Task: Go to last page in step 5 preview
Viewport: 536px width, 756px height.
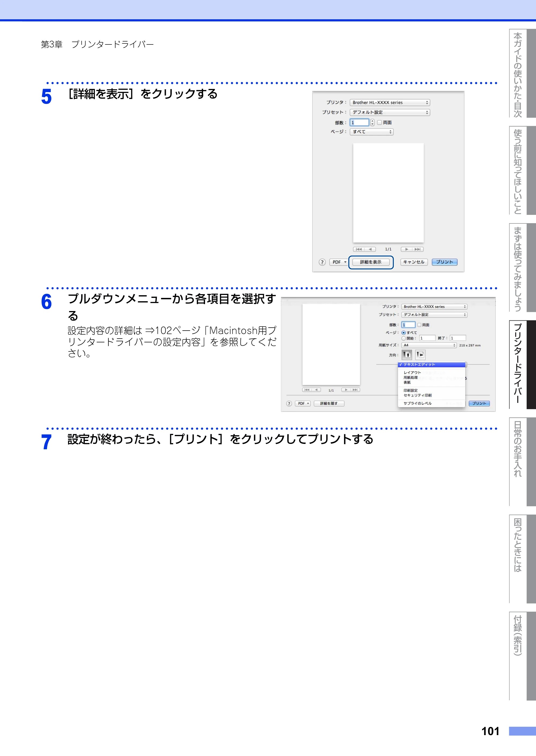Action: coord(418,249)
